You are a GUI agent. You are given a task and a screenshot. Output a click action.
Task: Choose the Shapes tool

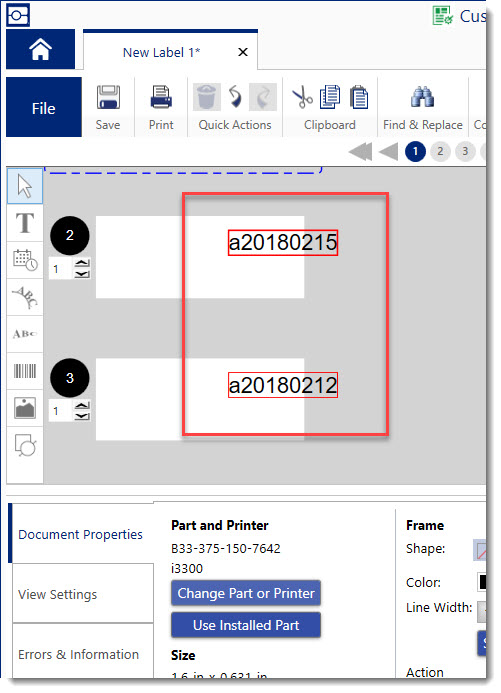coord(25,446)
